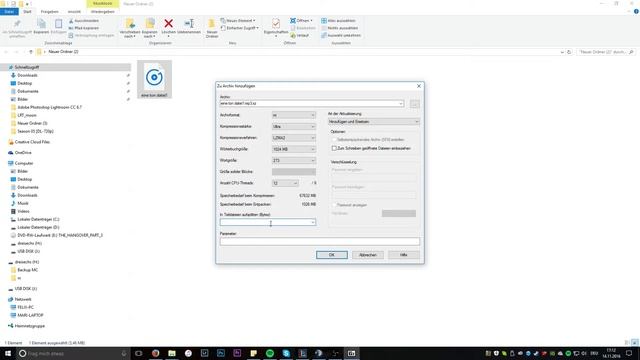Click the Cortana search box
Screen dimensions: 640x360
pos(73,353)
